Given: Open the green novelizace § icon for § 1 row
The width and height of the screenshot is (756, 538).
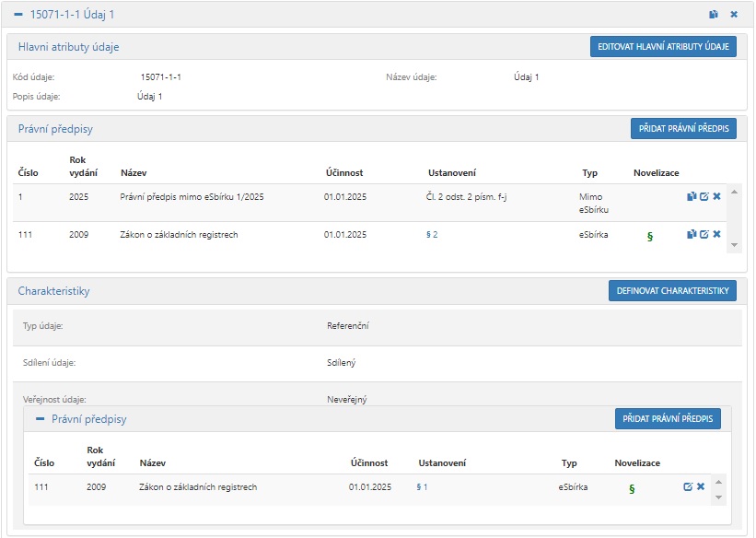Looking at the screenshot, I should 632,488.
